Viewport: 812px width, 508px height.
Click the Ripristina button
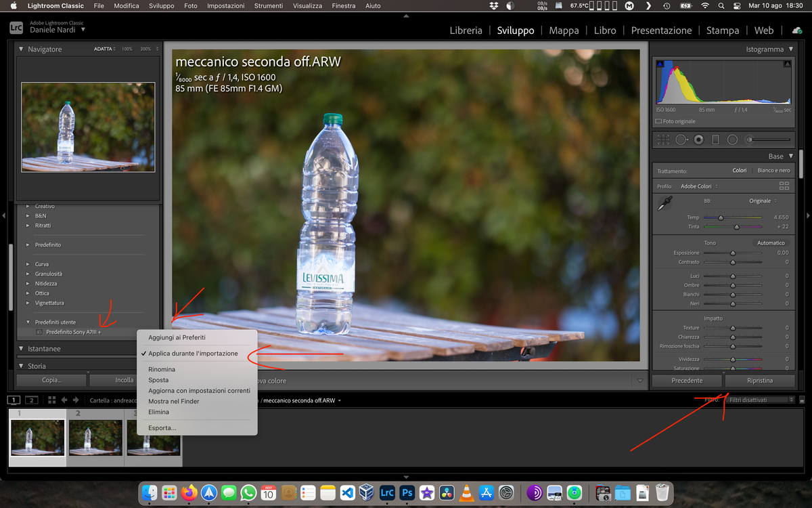click(759, 381)
